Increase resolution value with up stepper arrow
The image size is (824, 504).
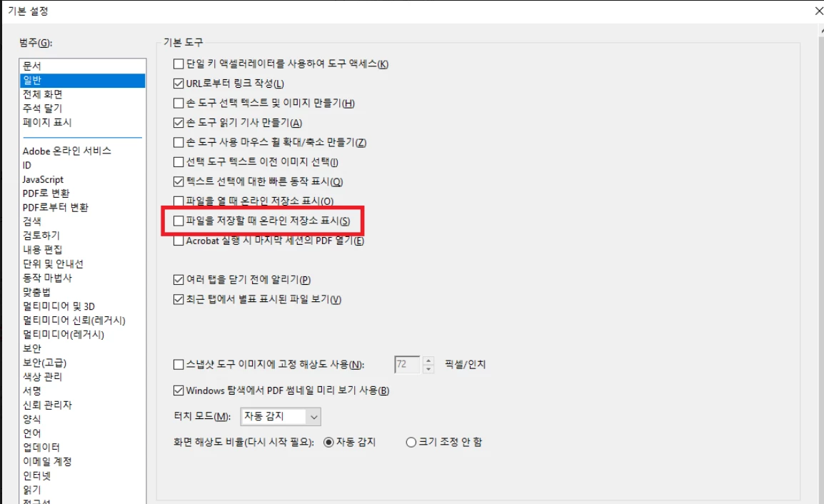click(x=429, y=361)
